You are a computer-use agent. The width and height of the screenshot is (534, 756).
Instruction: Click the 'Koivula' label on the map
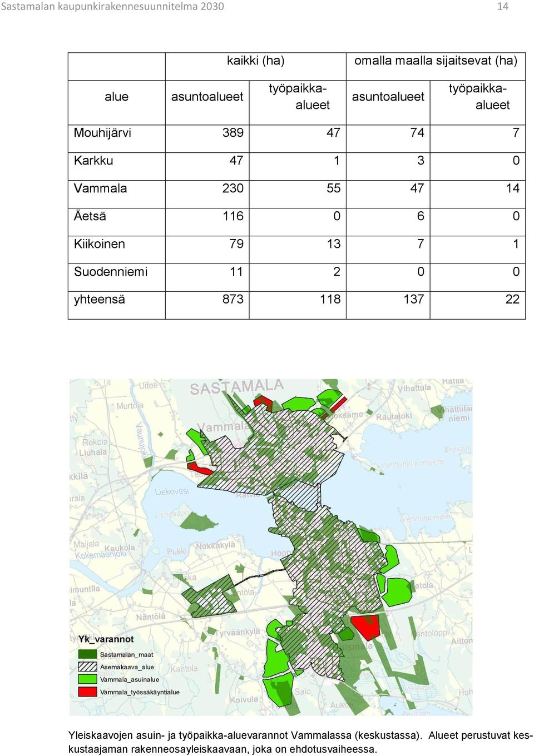pos(244,700)
